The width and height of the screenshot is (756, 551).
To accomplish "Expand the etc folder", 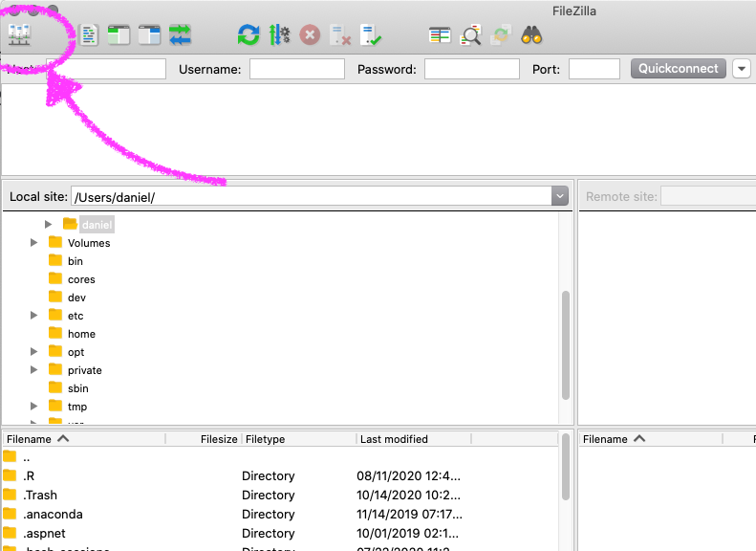I will (33, 316).
